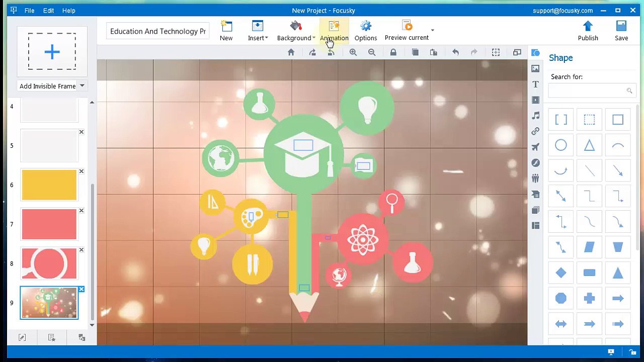644x362 pixels.
Task: Click the frame list scrollbar down arrow
Action: (x=92, y=325)
